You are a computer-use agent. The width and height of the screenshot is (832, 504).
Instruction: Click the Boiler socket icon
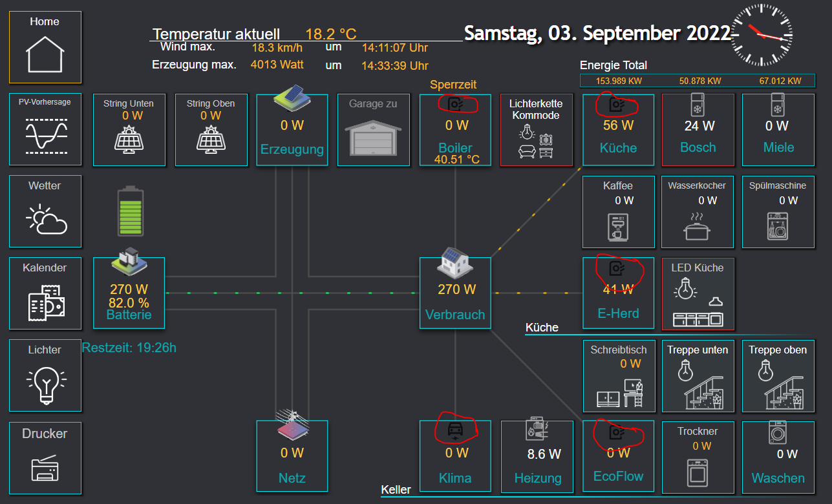(x=456, y=104)
